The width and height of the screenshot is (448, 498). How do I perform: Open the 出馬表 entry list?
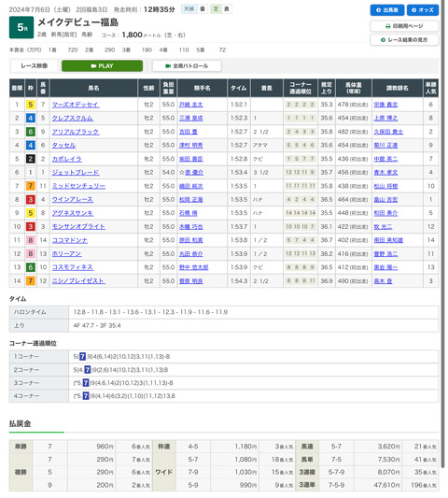tap(387, 10)
